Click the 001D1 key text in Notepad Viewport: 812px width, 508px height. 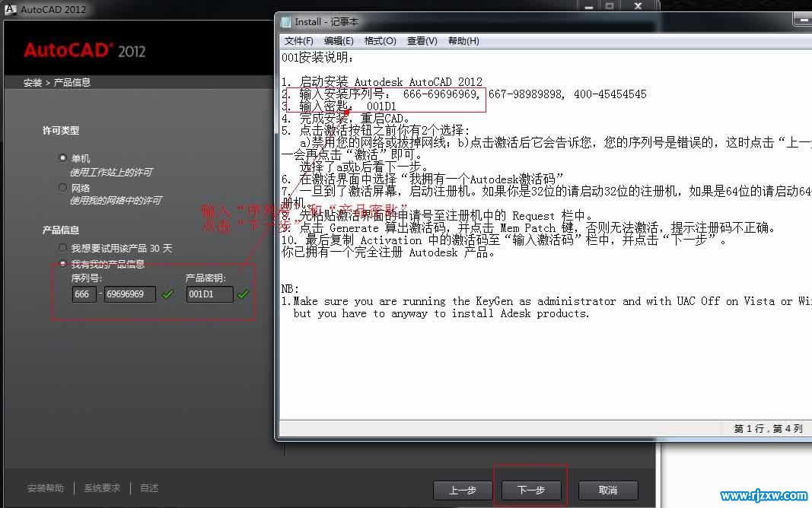point(381,106)
